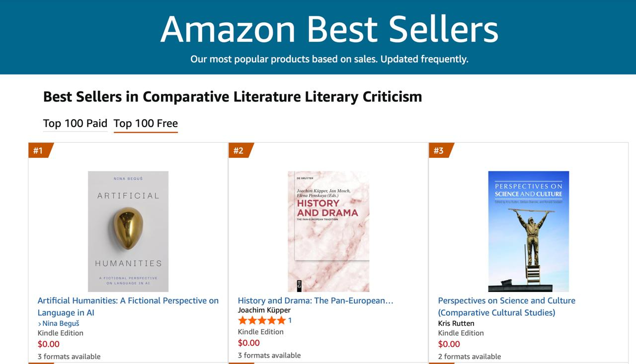Open the Artificial Humanities book cover

tap(128, 231)
